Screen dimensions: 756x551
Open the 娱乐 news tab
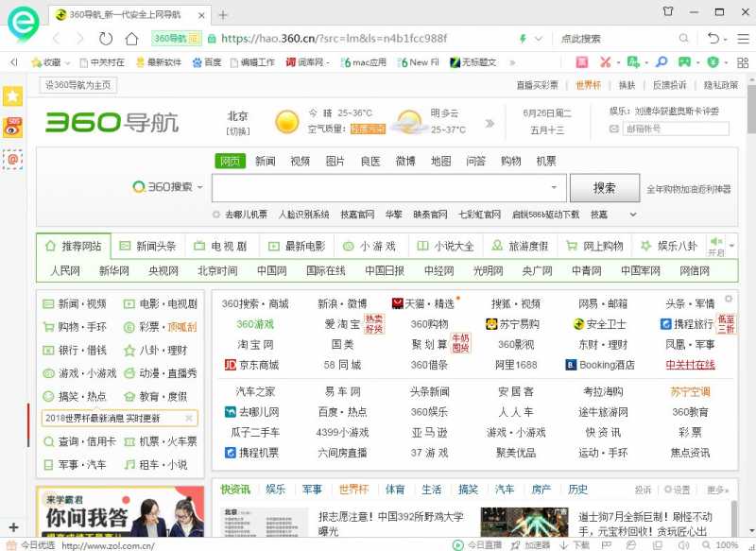(275, 490)
